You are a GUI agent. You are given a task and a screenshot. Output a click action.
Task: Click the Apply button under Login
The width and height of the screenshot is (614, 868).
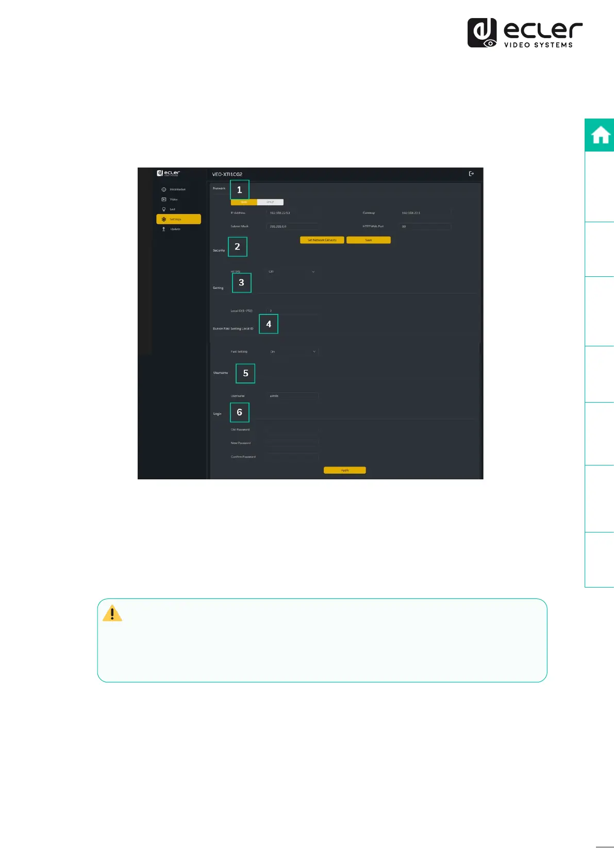click(344, 470)
